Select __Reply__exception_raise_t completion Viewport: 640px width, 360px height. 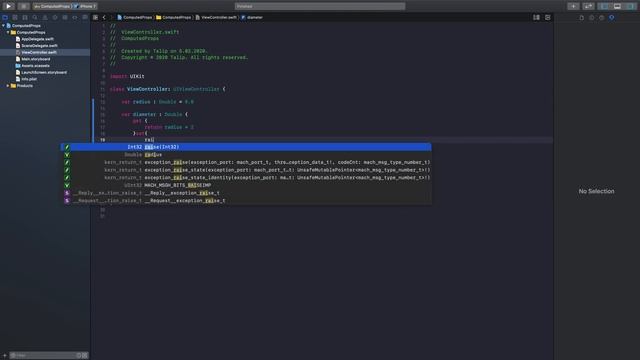246,193
